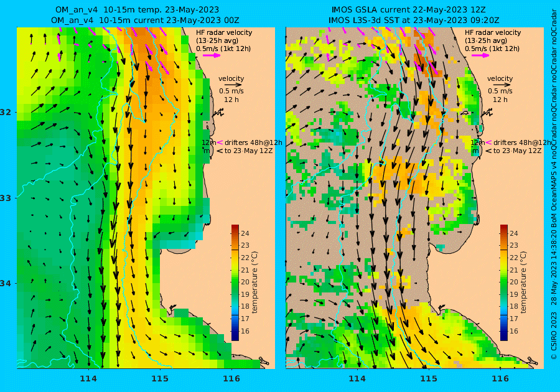Click '0.5 m/s' velocity scale on left map

[x=231, y=91]
